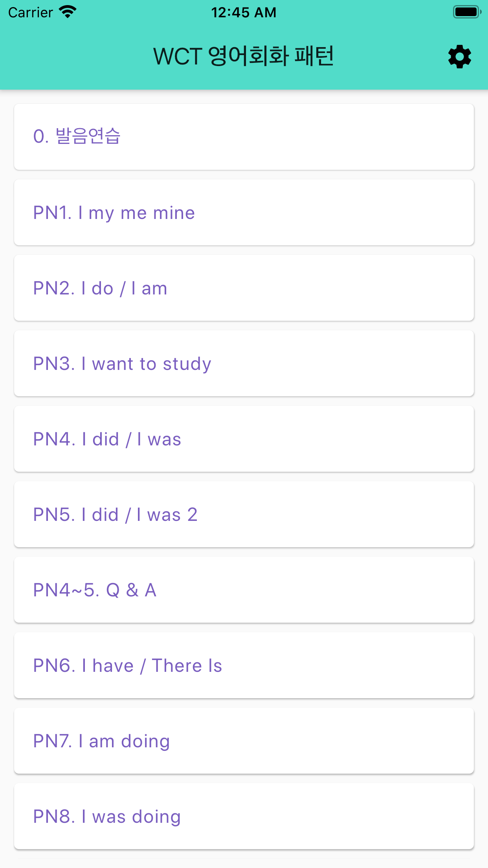488x868 pixels.
Task: Open the 0. 발음연습 lesson
Action: [244, 137]
